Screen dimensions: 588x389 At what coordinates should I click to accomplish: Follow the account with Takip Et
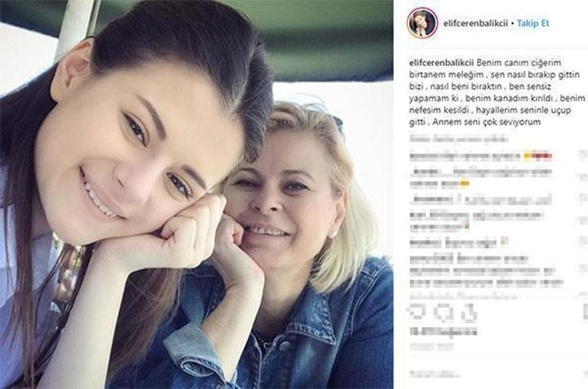point(533,23)
